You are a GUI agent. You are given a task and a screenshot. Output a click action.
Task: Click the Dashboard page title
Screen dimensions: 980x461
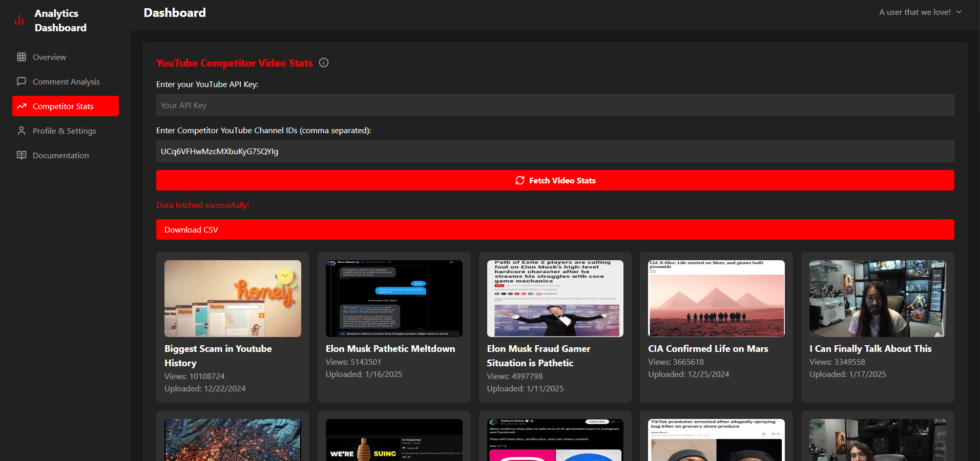pos(175,12)
